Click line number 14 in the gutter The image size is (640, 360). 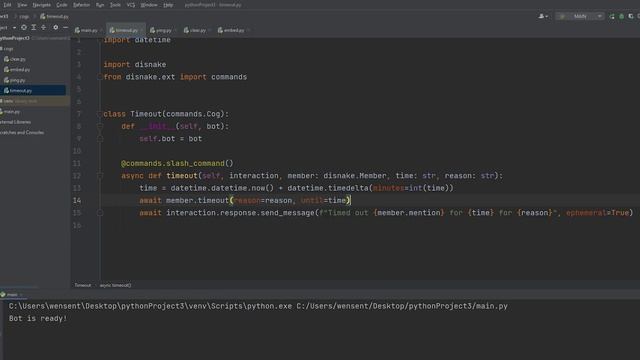coord(77,200)
